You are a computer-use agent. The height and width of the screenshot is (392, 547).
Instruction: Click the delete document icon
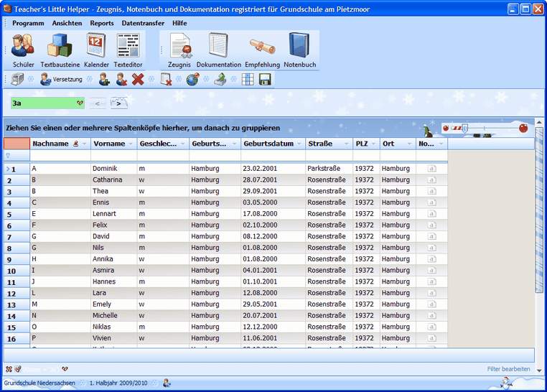coord(166,80)
